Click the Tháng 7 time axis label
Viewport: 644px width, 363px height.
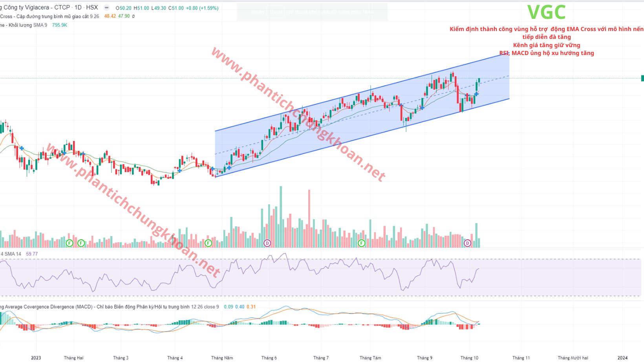click(321, 358)
